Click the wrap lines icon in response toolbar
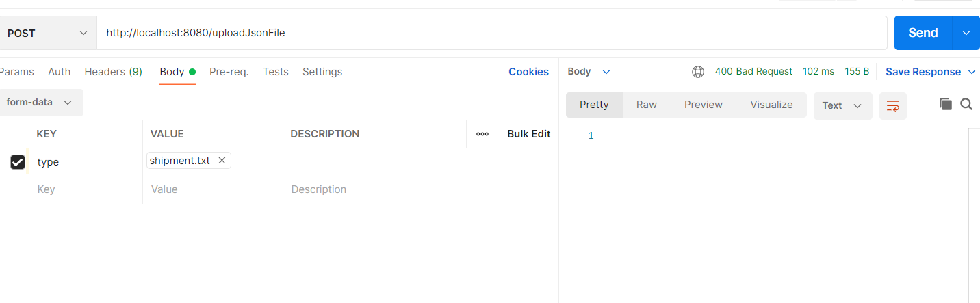 (x=892, y=106)
